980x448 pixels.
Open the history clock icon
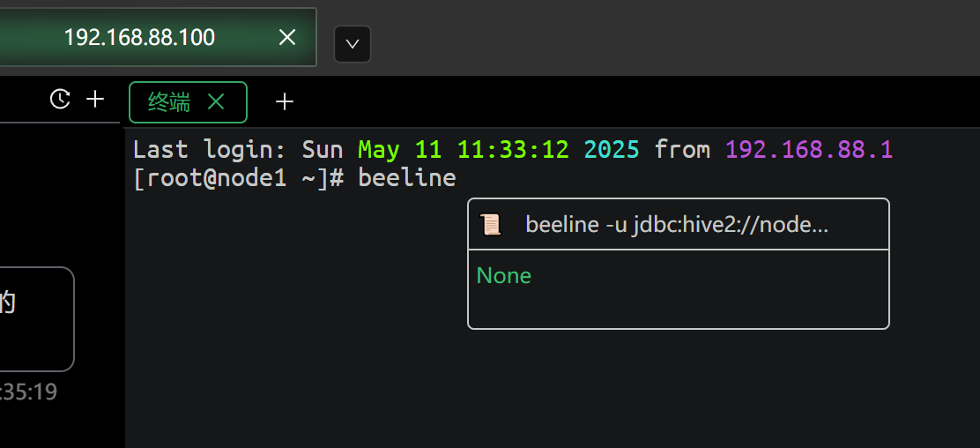60,99
